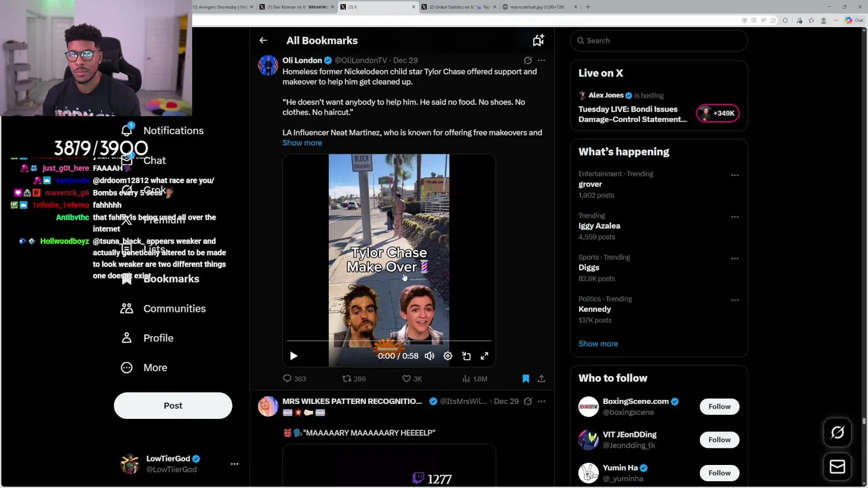The width and height of the screenshot is (868, 488).
Task: Switch to Dov Kleiman on X browser tab
Action: pos(297,7)
